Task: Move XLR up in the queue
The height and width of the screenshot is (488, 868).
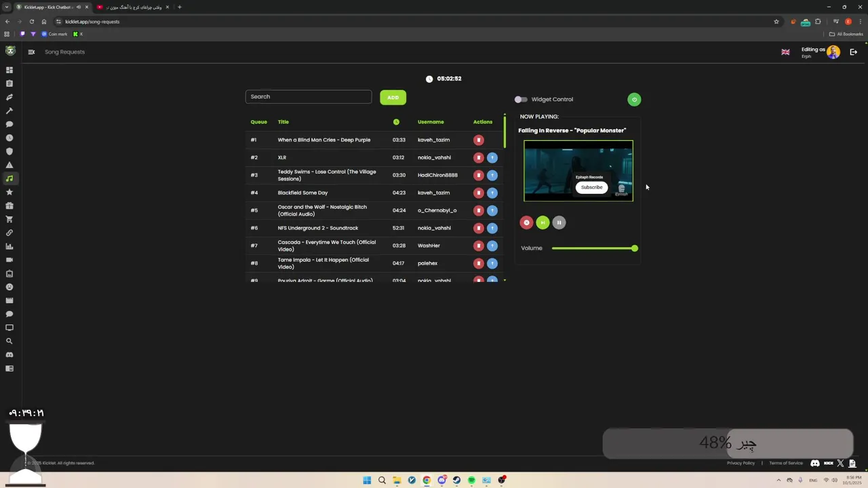Action: click(x=492, y=157)
